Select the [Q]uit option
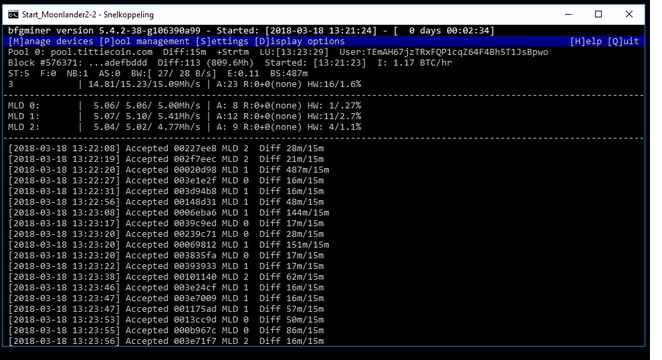The image size is (662, 360). (x=623, y=41)
